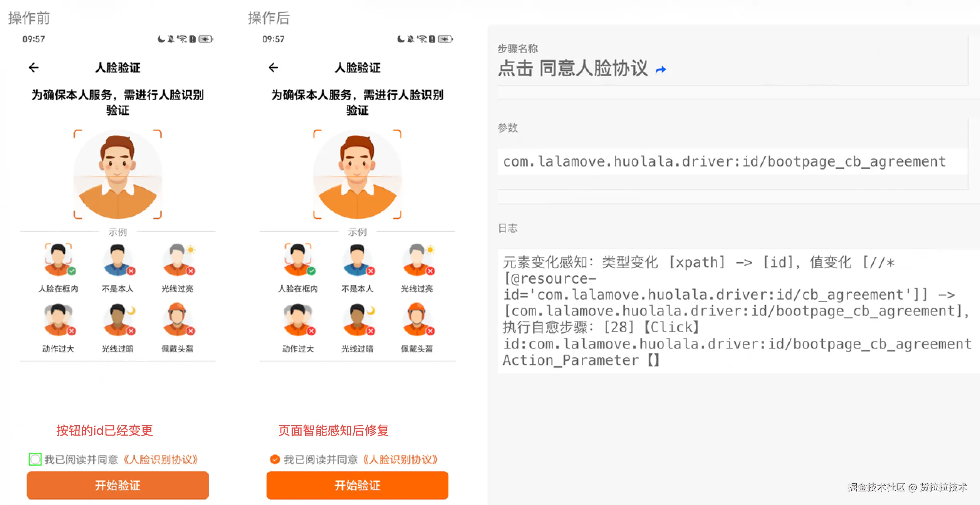Open 《人脸识别协议》 link on left screen

(161, 460)
